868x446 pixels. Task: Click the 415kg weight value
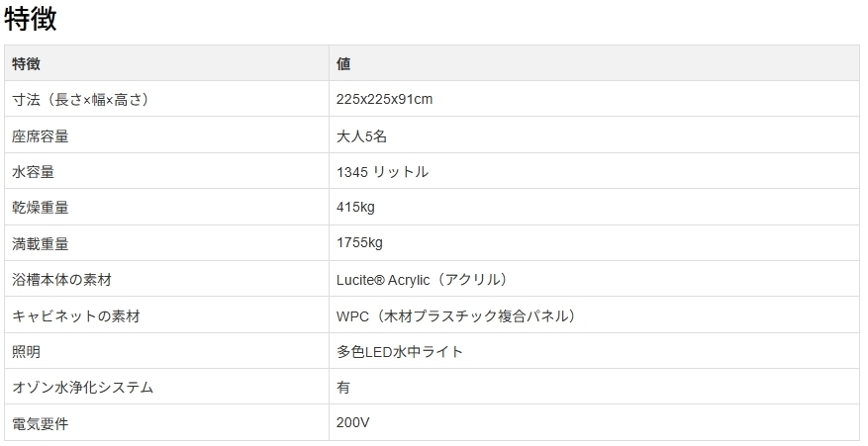(355, 208)
